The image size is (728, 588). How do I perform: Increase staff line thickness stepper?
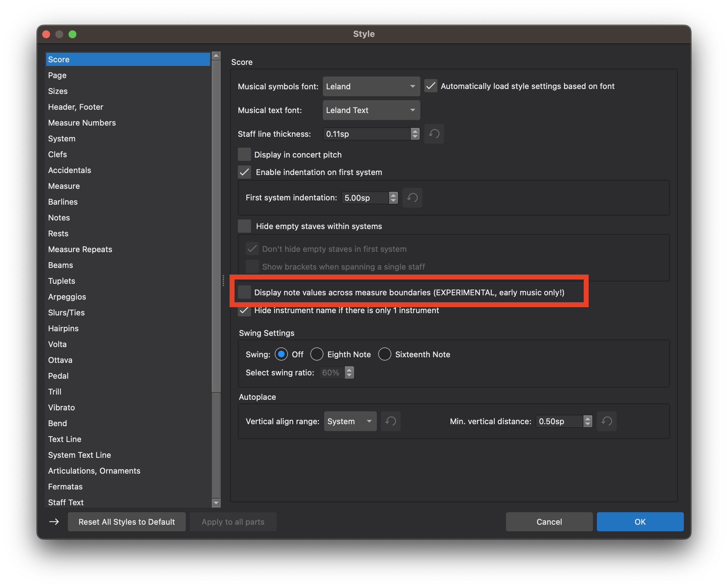pos(415,131)
